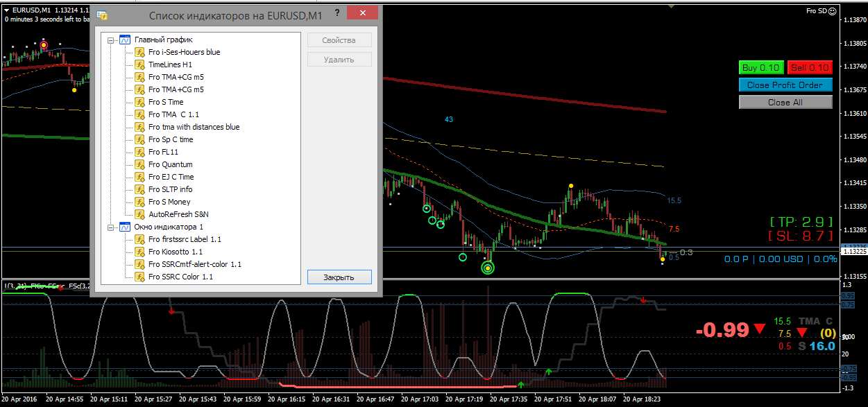Click the icon beside Fro tma with distances blue

[139, 127]
